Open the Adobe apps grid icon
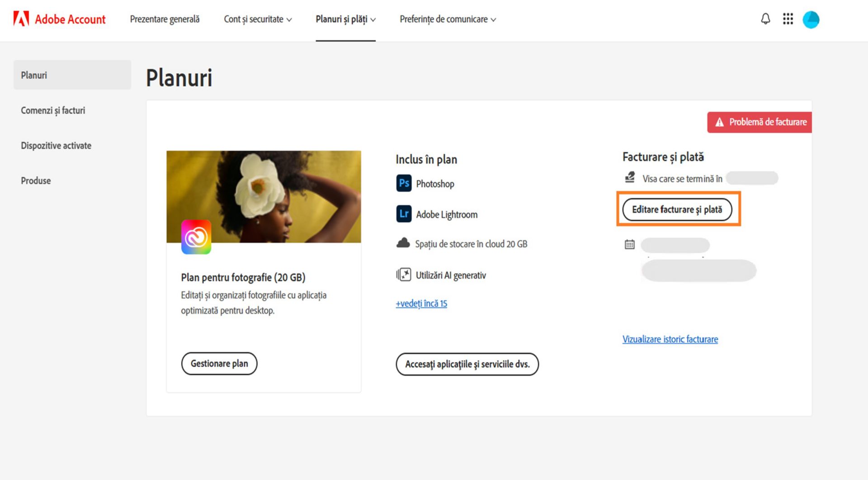868x480 pixels. [788, 19]
